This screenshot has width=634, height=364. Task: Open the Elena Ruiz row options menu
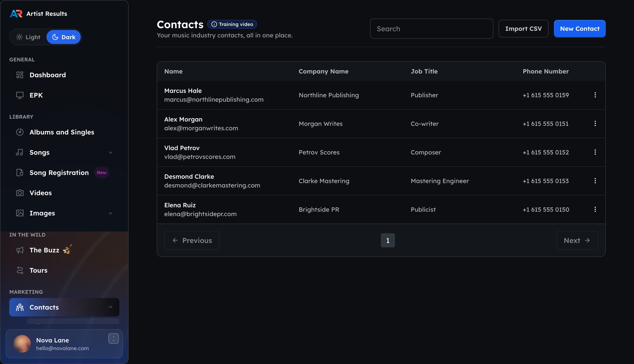[x=595, y=209]
